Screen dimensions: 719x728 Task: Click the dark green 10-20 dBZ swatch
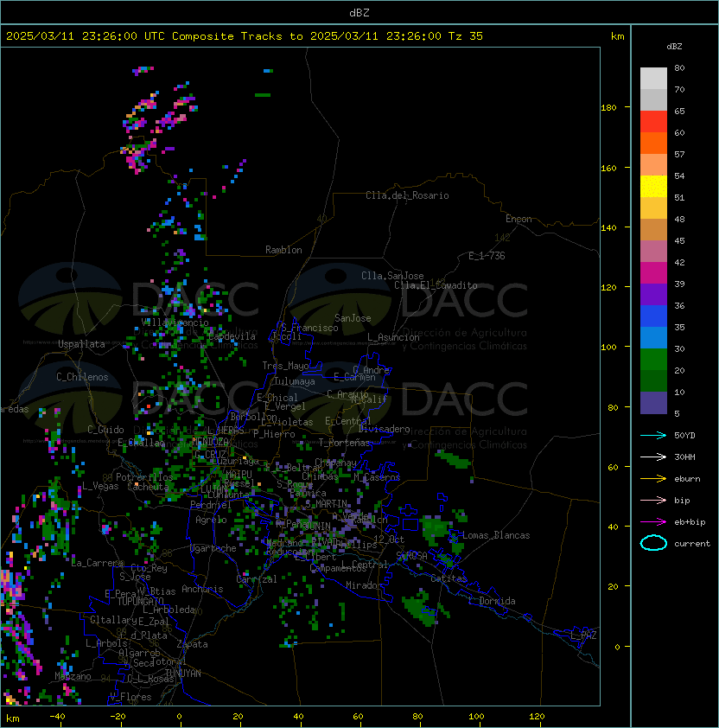point(653,380)
